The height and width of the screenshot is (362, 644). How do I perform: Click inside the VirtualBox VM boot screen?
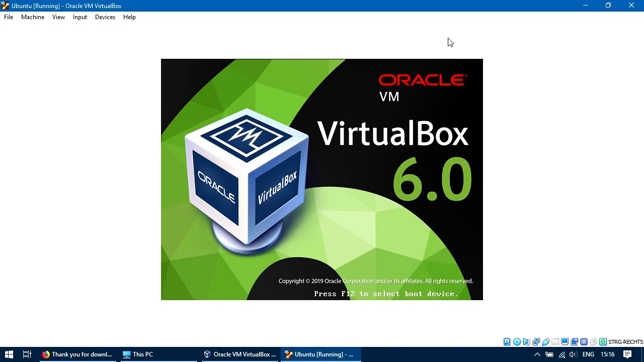click(x=322, y=179)
